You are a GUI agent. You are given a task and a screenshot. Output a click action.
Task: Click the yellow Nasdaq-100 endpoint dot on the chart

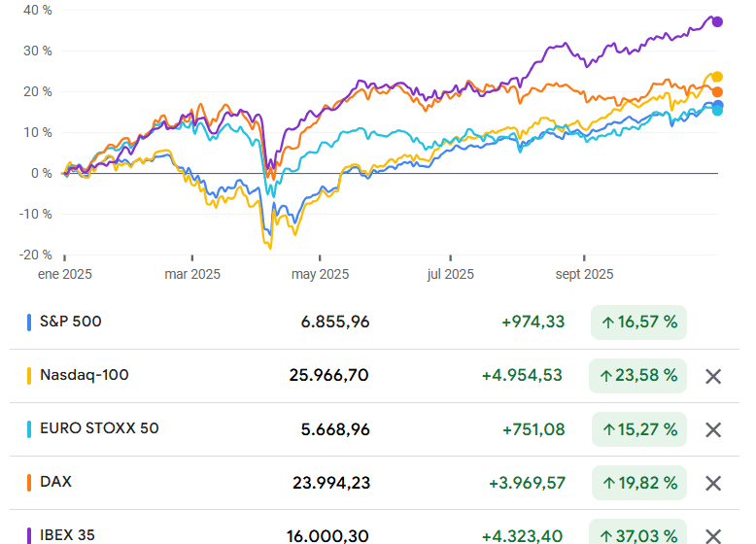click(717, 77)
